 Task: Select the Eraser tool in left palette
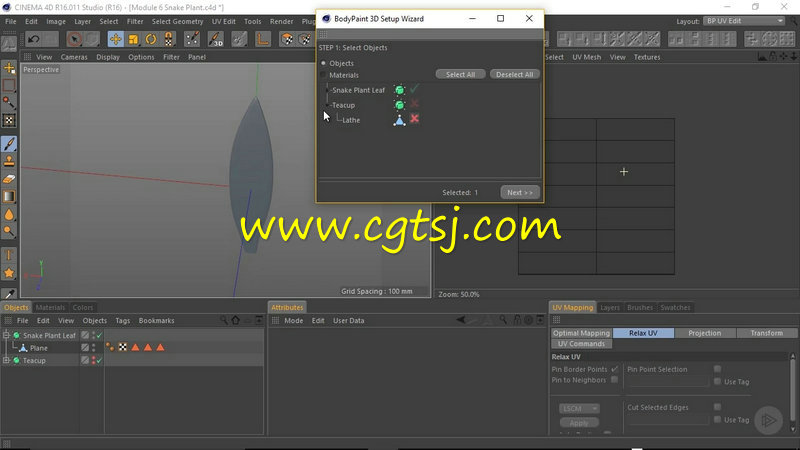[9, 179]
